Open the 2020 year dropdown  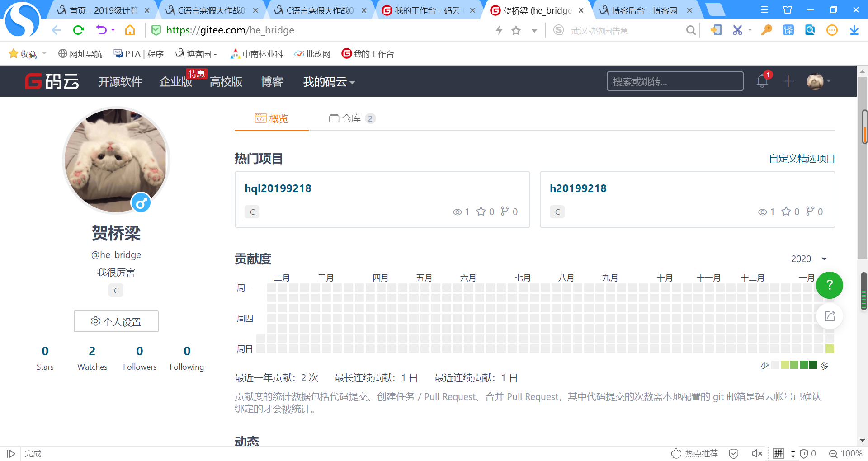pos(809,259)
